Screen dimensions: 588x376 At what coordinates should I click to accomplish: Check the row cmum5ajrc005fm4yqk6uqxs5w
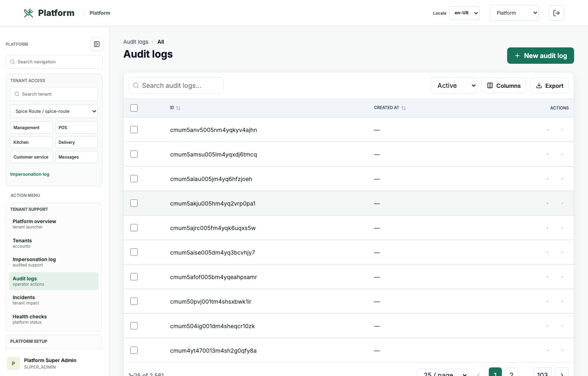pyautogui.click(x=134, y=228)
